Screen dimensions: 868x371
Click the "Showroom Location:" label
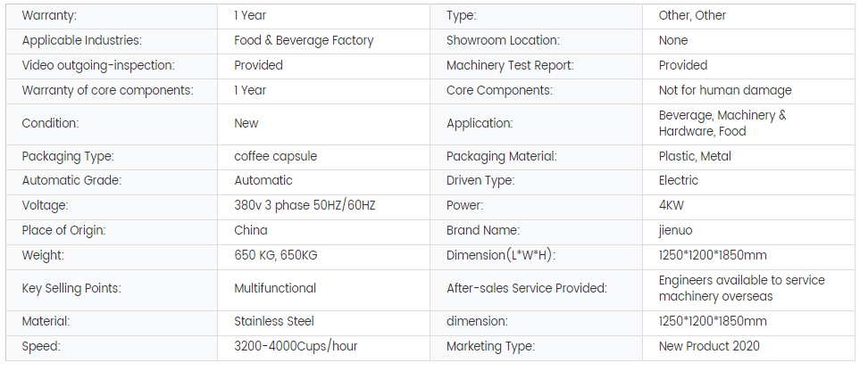[x=502, y=41]
